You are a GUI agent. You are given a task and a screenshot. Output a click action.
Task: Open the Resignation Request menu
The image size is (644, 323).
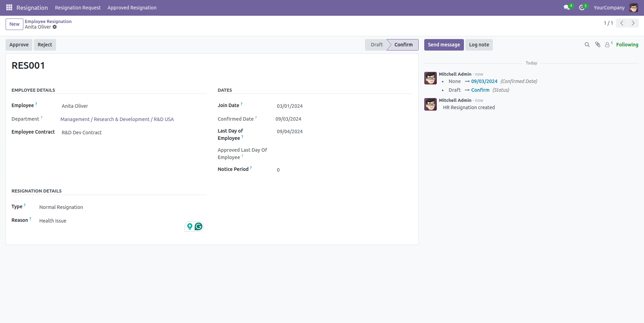pyautogui.click(x=78, y=7)
